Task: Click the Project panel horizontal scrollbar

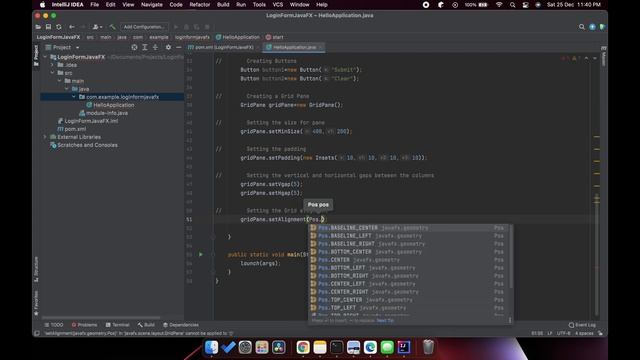Action: 101,318
